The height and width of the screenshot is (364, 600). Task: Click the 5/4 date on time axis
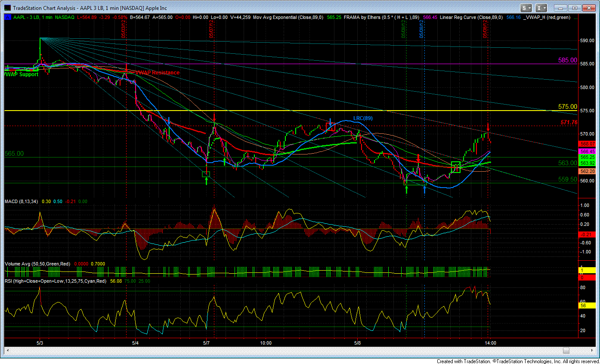pyautogui.click(x=135, y=343)
